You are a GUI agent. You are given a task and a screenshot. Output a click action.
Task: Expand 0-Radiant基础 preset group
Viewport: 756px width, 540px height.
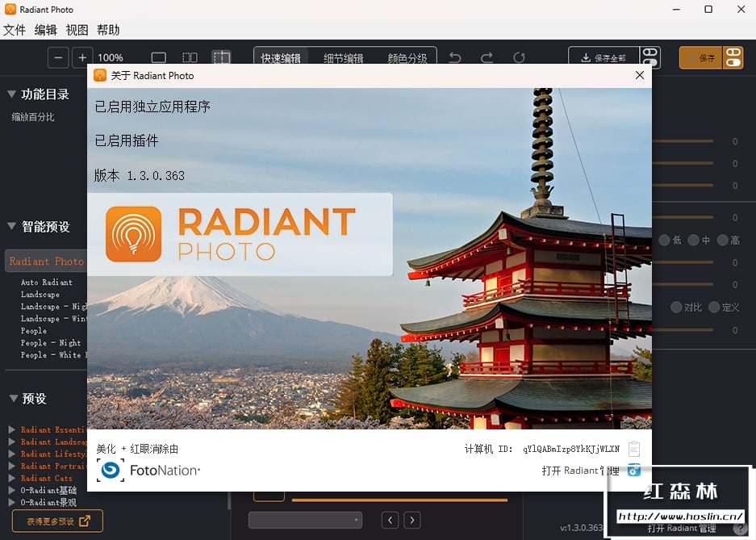coord(11,490)
